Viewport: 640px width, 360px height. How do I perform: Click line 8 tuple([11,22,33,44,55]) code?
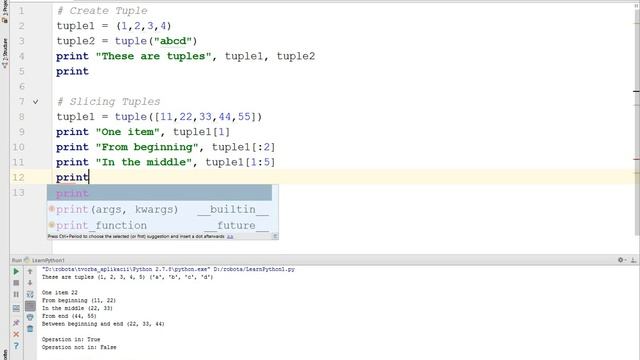[188, 117]
